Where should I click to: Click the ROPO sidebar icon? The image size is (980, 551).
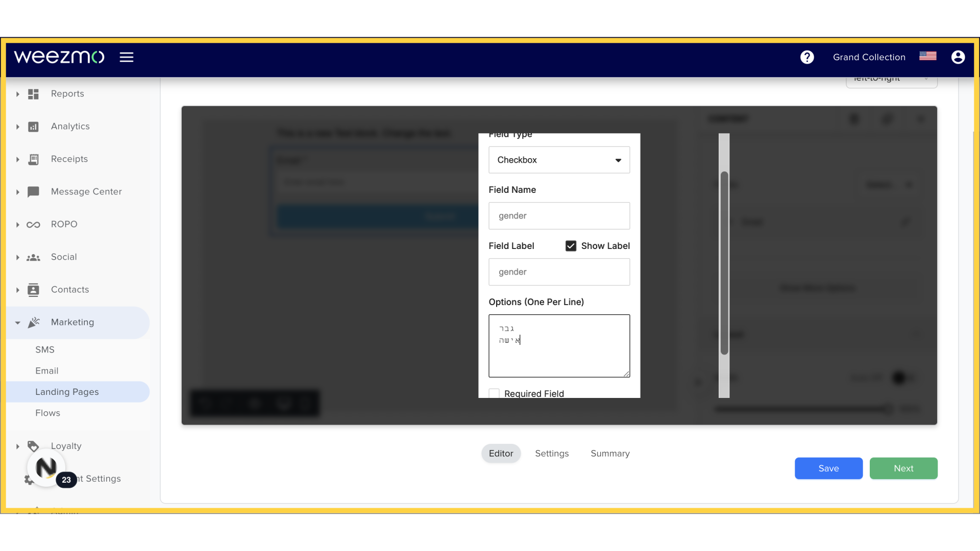[34, 224]
